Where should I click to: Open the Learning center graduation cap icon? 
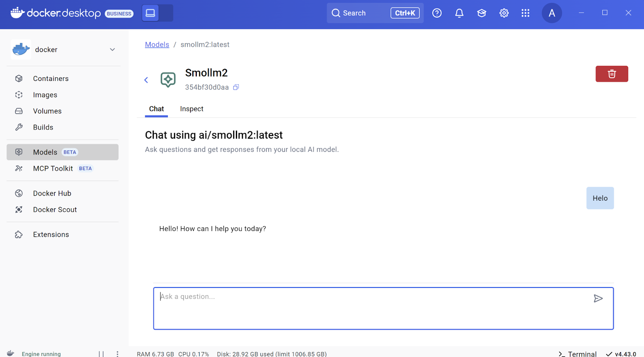tap(482, 13)
